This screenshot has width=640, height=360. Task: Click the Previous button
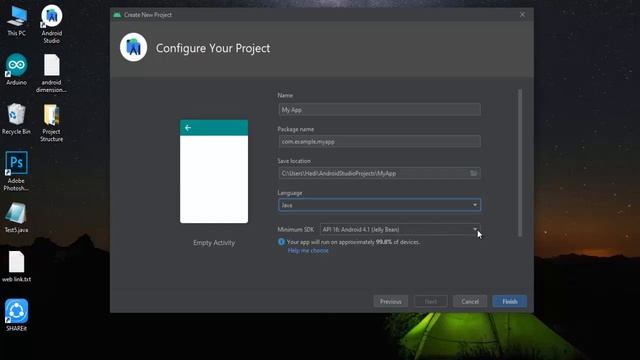(x=391, y=302)
